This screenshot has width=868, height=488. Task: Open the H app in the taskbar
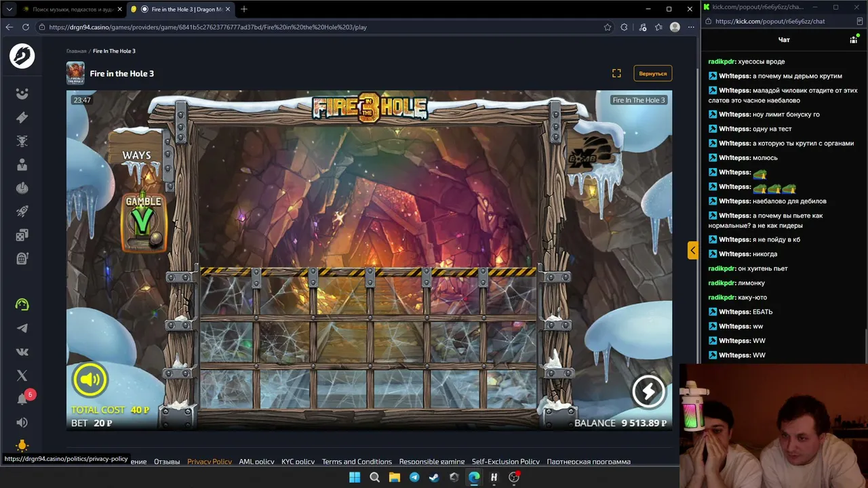click(494, 477)
